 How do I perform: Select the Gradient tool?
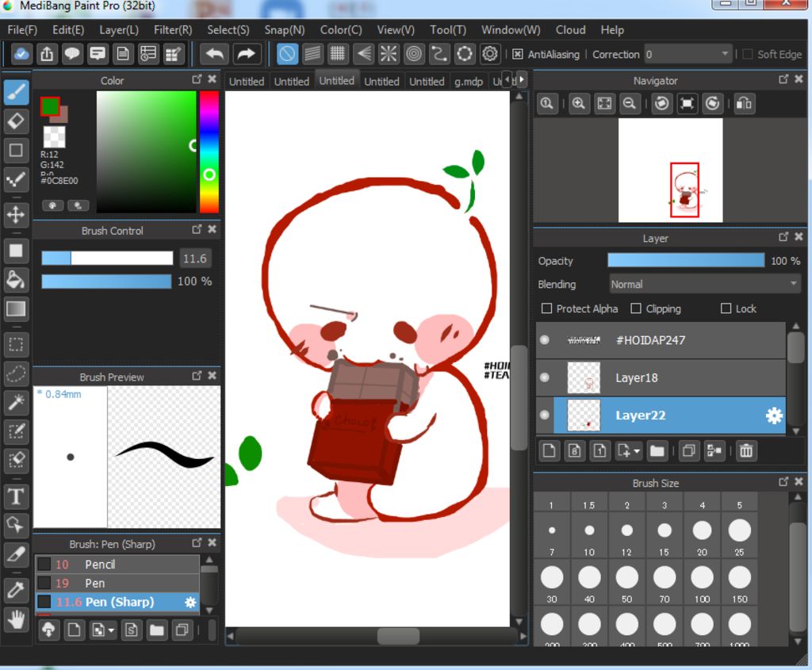pyautogui.click(x=16, y=309)
